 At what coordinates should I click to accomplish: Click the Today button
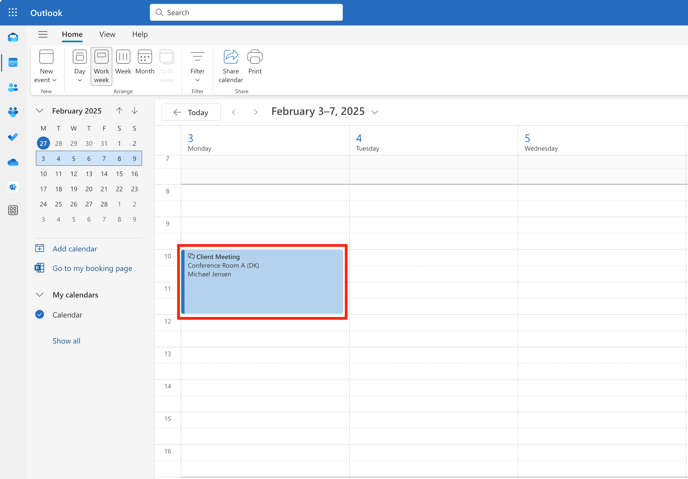(x=191, y=112)
